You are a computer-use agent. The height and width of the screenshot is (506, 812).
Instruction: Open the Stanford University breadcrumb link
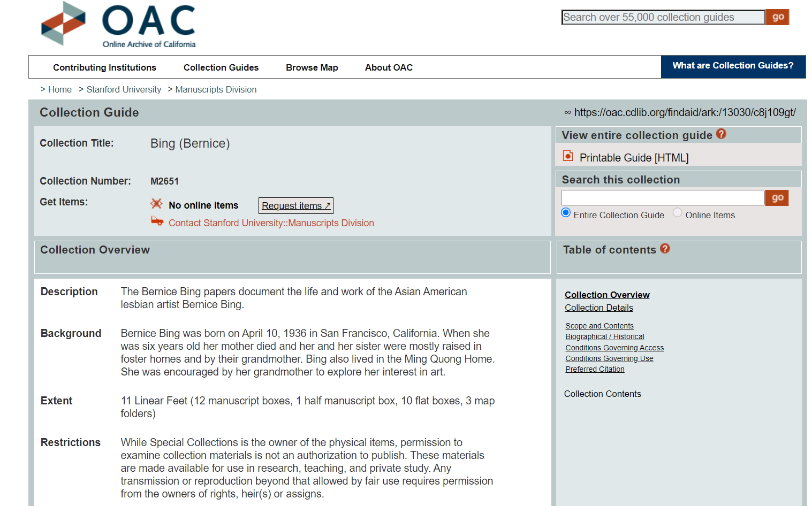tap(124, 90)
